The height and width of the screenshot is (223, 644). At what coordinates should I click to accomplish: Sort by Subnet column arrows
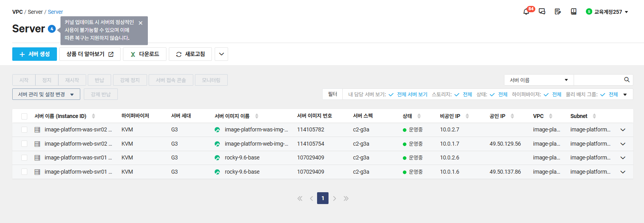(594, 116)
